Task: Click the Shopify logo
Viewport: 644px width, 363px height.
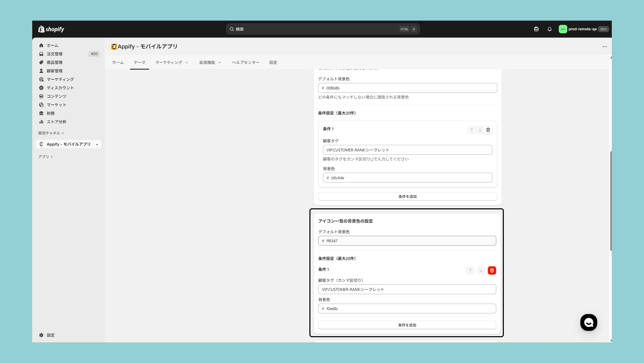Action: 51,29
